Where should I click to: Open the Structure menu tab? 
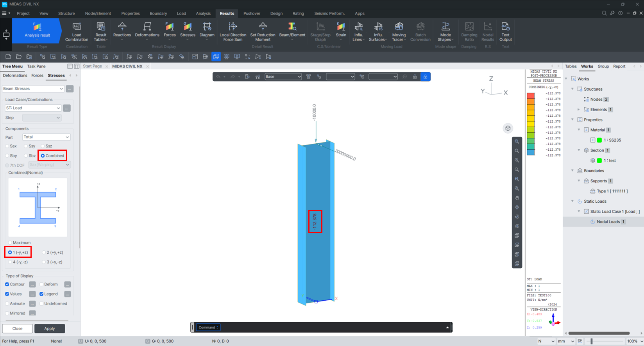pos(66,13)
